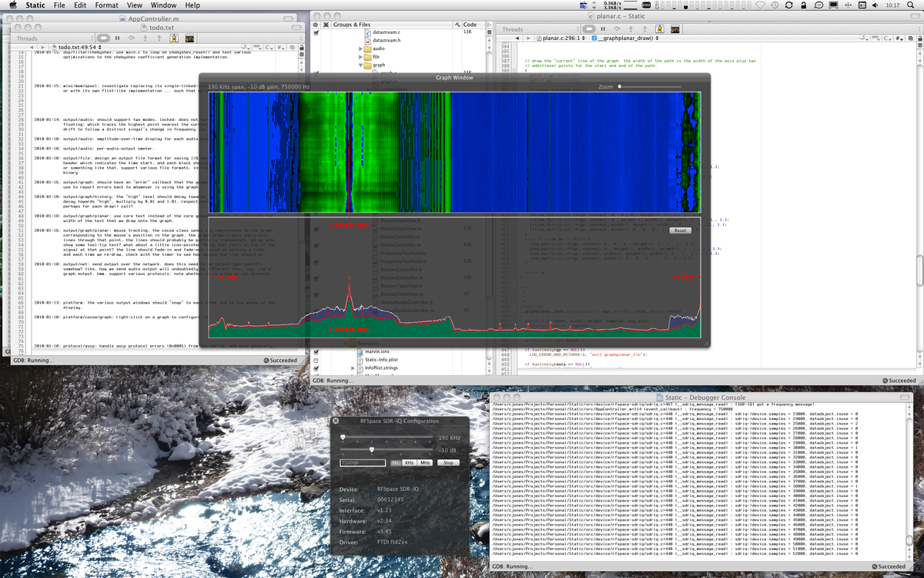The width and height of the screenshot is (924, 578).
Task: Click the Step Over icon in the debugger toolbar
Action: [617, 29]
